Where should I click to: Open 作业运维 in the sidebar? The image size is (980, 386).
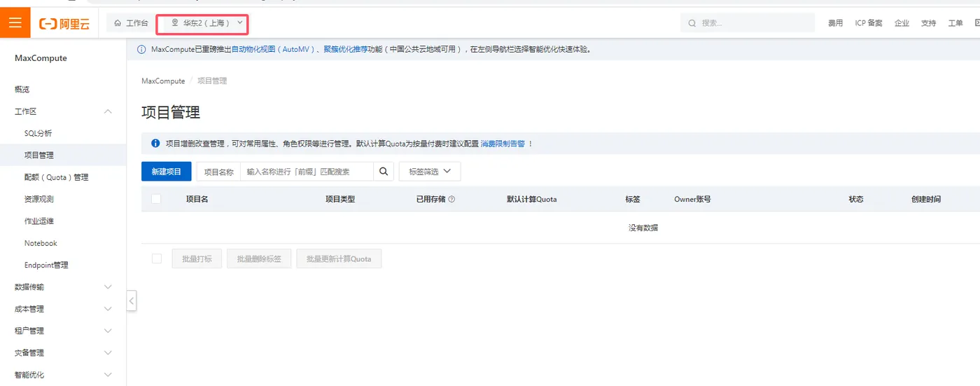(x=39, y=221)
